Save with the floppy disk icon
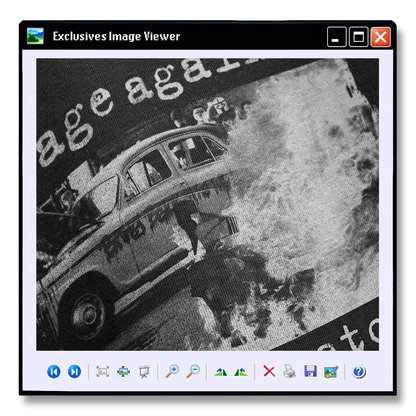This screenshot has height=416, width=416. point(310,371)
